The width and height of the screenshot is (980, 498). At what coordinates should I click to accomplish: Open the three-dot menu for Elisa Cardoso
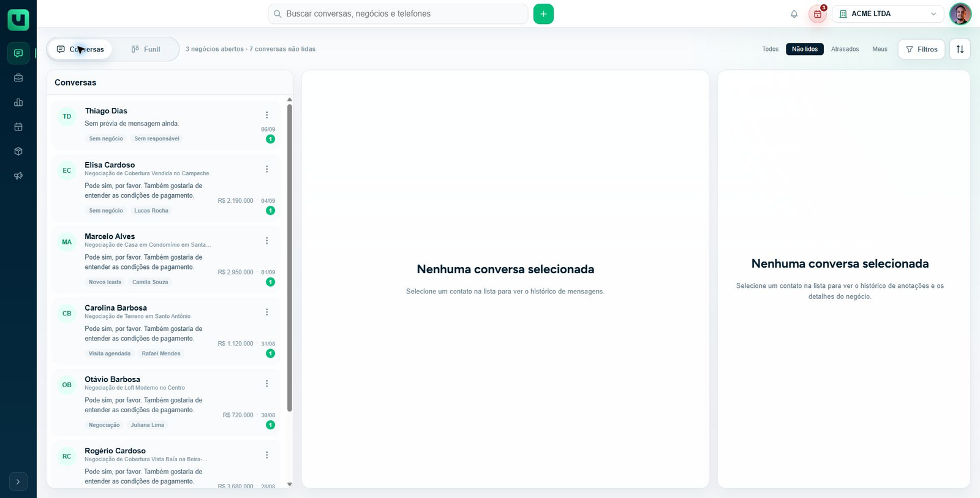click(x=267, y=169)
